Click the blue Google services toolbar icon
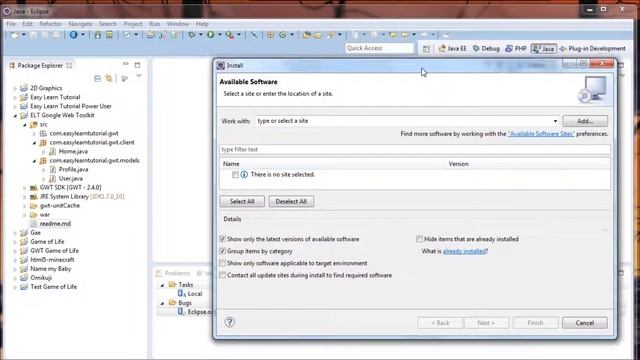The image size is (640, 360). tap(73, 35)
